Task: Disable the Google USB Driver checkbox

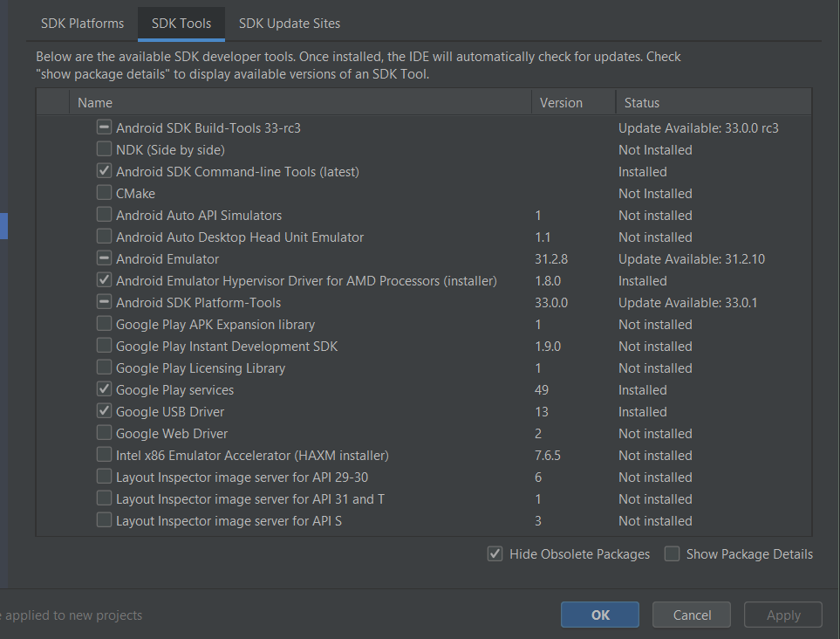Action: pos(104,412)
